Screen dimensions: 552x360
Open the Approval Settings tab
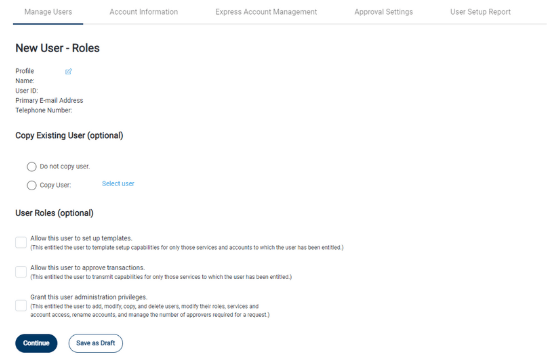[384, 12]
